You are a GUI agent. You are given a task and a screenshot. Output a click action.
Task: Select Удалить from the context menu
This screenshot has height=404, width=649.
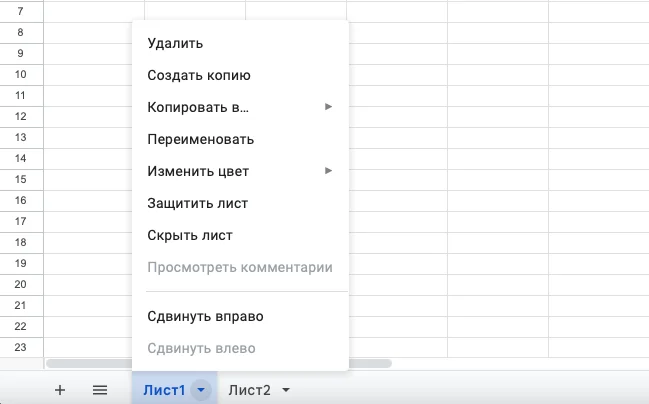tap(175, 43)
